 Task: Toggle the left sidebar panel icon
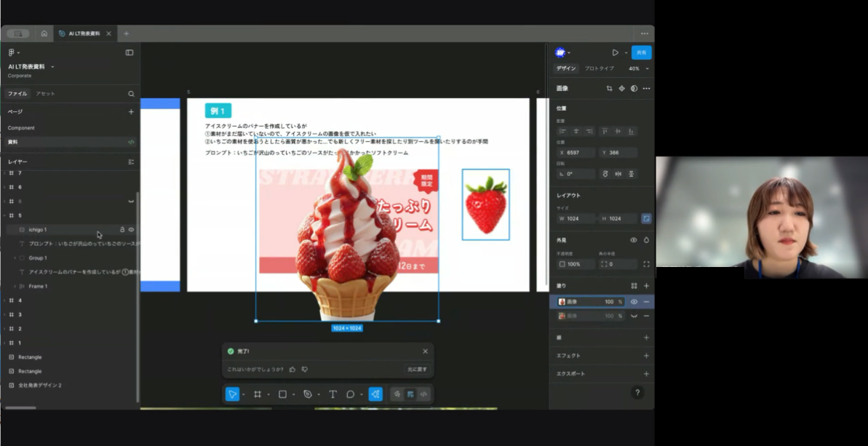[x=130, y=52]
